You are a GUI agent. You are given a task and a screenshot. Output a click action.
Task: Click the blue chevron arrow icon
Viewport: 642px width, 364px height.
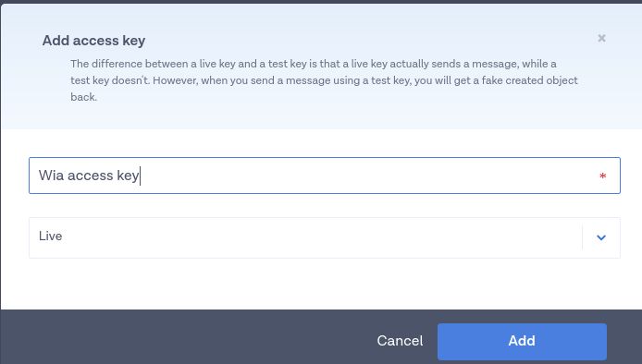[x=601, y=237]
